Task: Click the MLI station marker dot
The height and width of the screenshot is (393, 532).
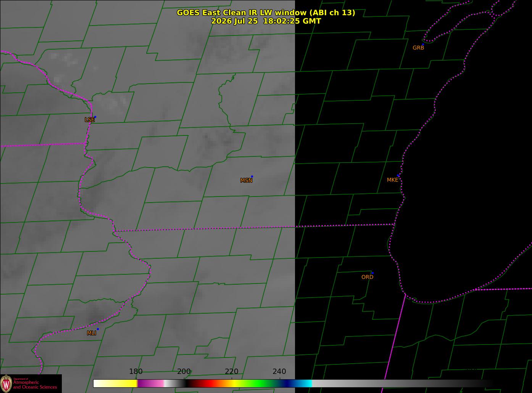Action: [x=98, y=329]
